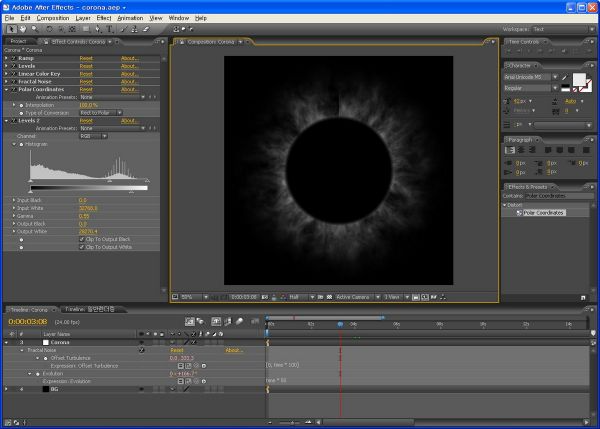Click the pixel aspect ratio correction icon in viewer

(x=416, y=297)
